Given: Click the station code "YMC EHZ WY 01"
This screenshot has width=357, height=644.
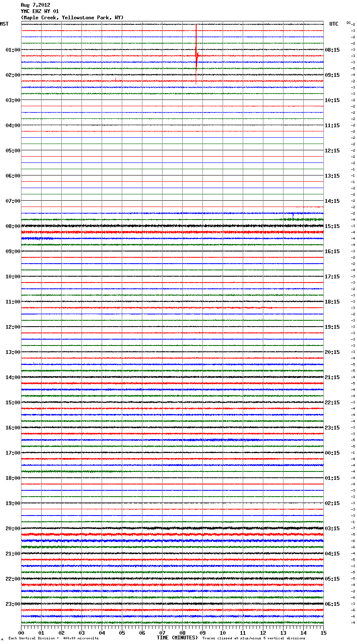Looking at the screenshot, I should pyautogui.click(x=40, y=11).
